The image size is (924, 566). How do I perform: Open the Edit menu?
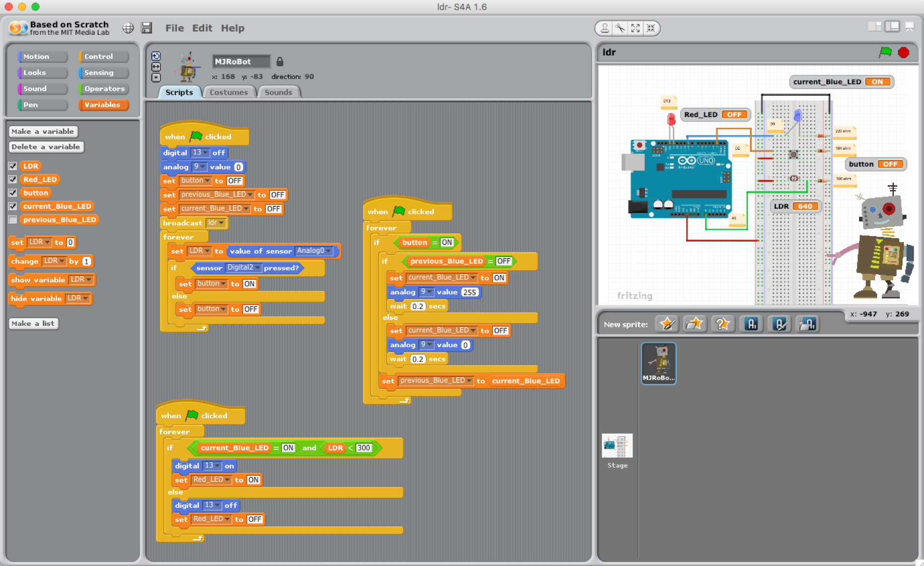point(202,28)
